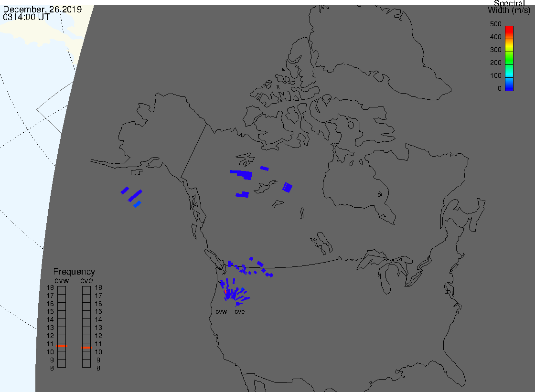Click the date label December, 26.2019
The height and width of the screenshot is (392, 535).
43,9
